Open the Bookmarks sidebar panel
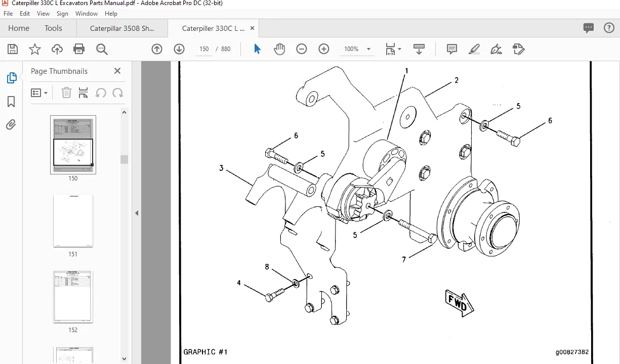The image size is (620, 364). [11, 102]
